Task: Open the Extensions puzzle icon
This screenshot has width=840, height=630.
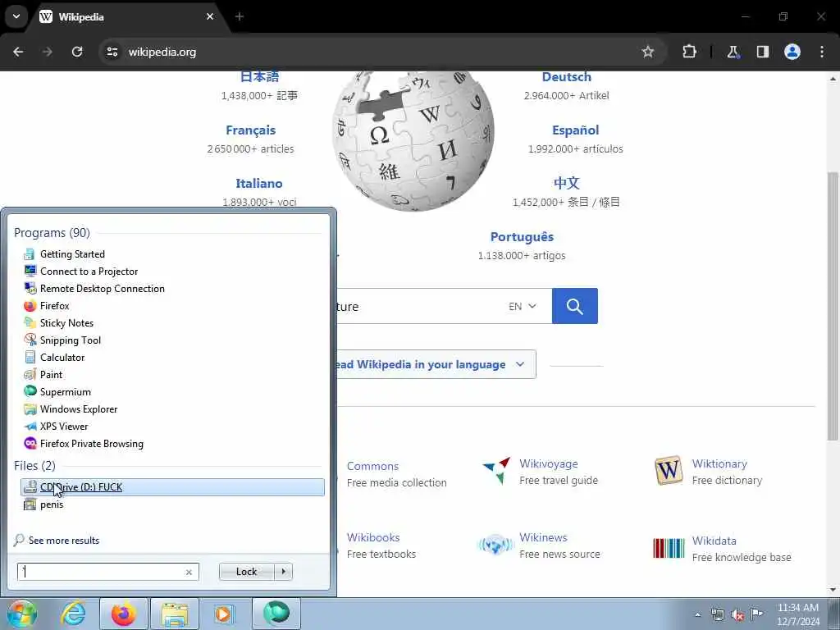Action: (x=689, y=52)
